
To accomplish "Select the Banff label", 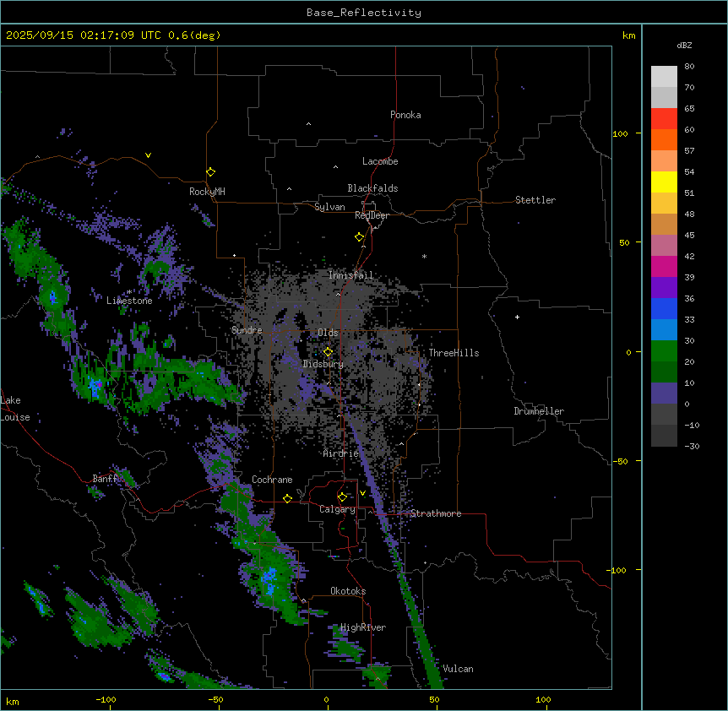I will [106, 479].
